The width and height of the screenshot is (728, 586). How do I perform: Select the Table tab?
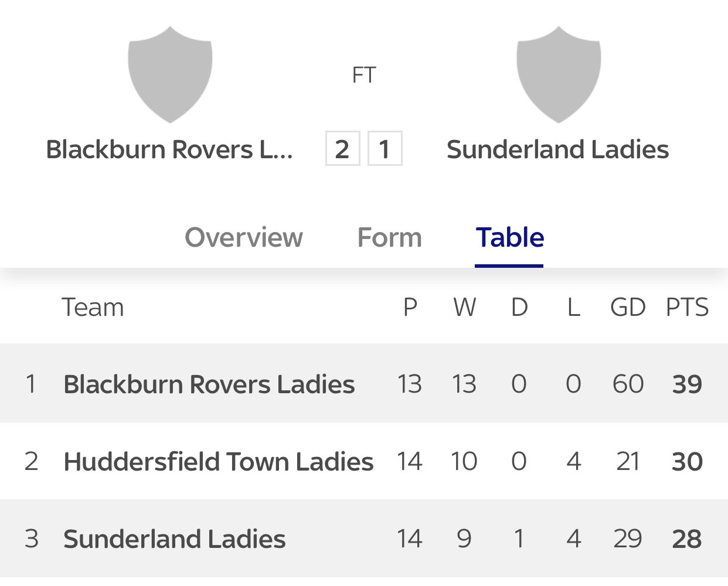pyautogui.click(x=510, y=238)
